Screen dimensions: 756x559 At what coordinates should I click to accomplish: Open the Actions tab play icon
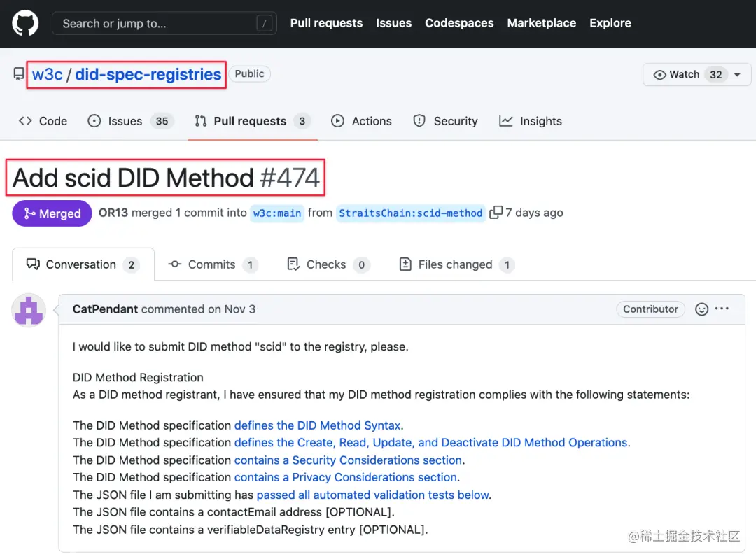point(337,121)
